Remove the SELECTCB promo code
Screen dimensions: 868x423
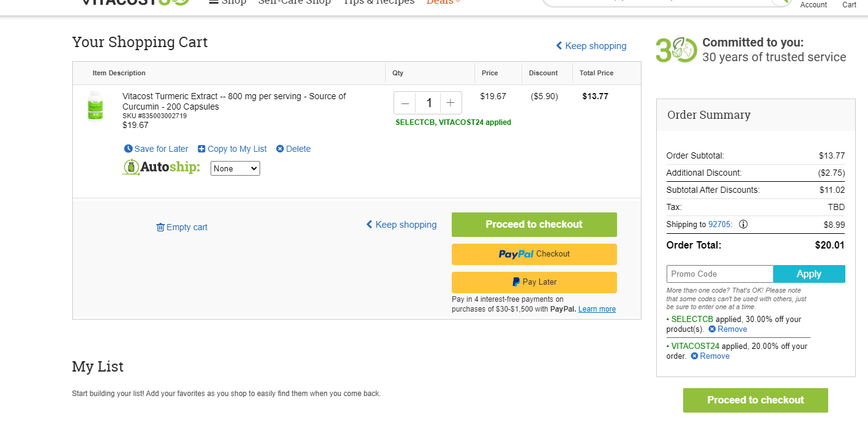[x=728, y=329]
